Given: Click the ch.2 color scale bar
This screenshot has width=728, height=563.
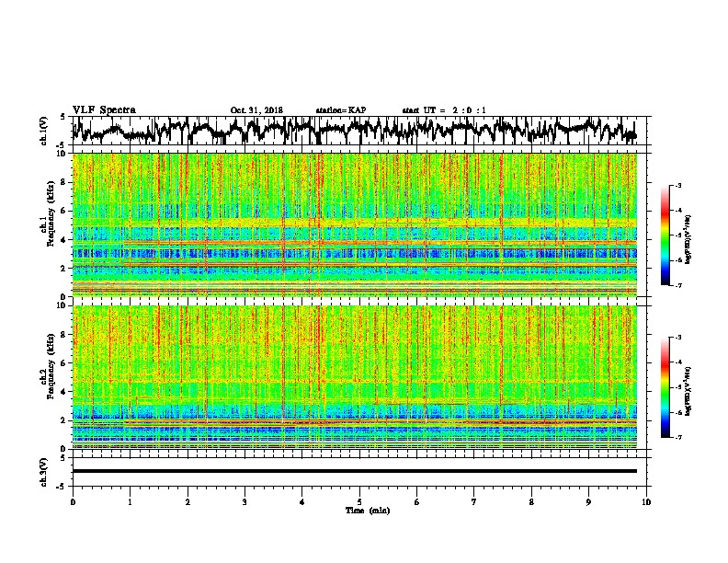Looking at the screenshot, I should [x=665, y=387].
